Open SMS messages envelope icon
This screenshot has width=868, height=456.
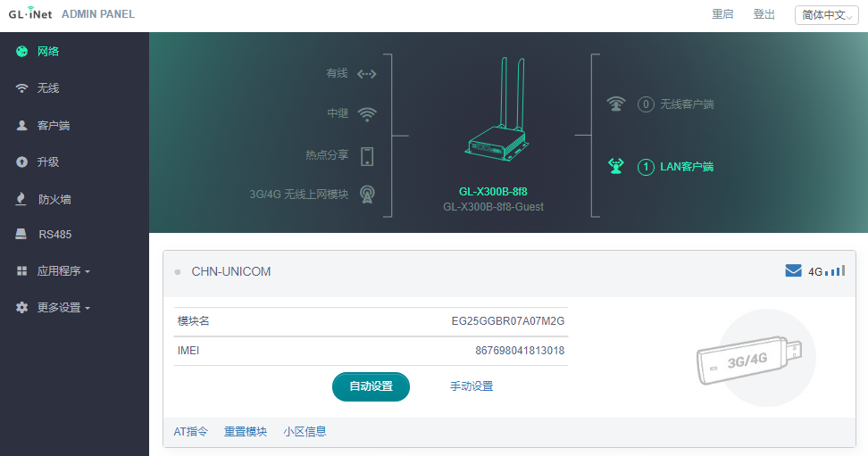pyautogui.click(x=793, y=270)
